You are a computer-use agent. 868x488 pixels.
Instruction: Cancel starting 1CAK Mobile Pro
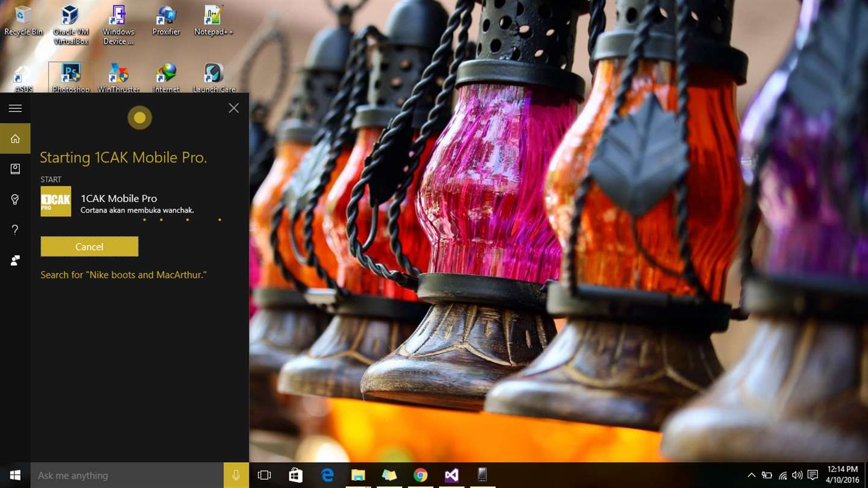pyautogui.click(x=89, y=246)
